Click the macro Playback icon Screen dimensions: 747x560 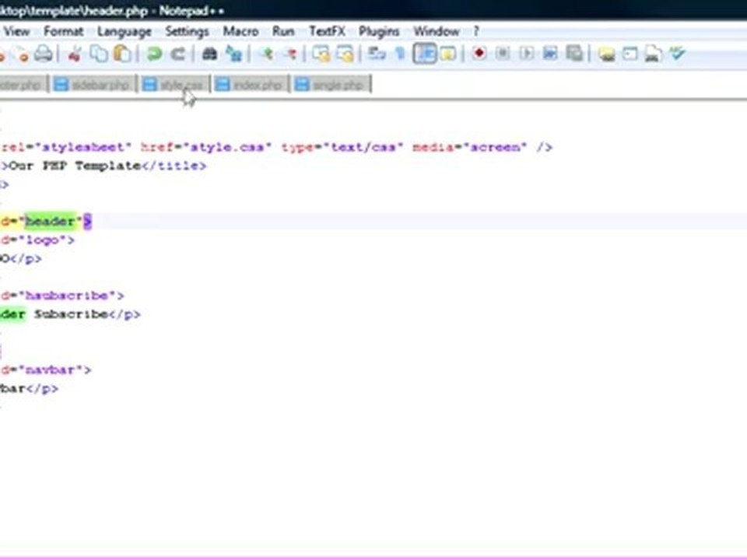[527, 54]
